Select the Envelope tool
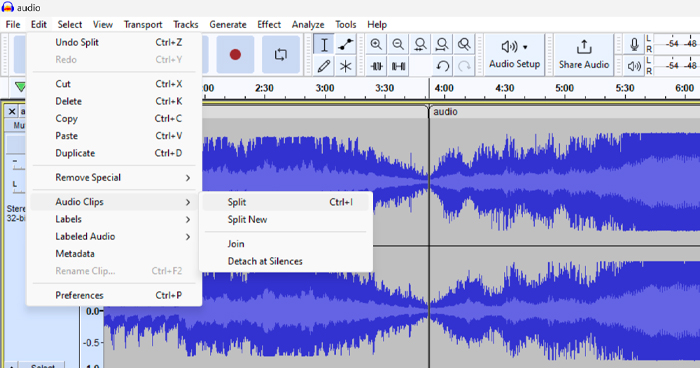The image size is (700, 368). pos(346,45)
